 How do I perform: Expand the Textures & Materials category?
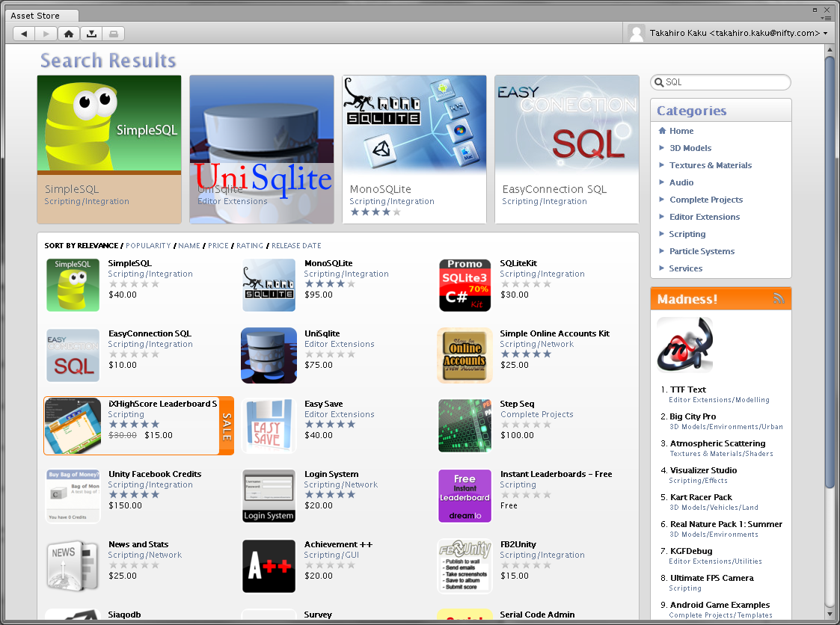[x=711, y=165]
